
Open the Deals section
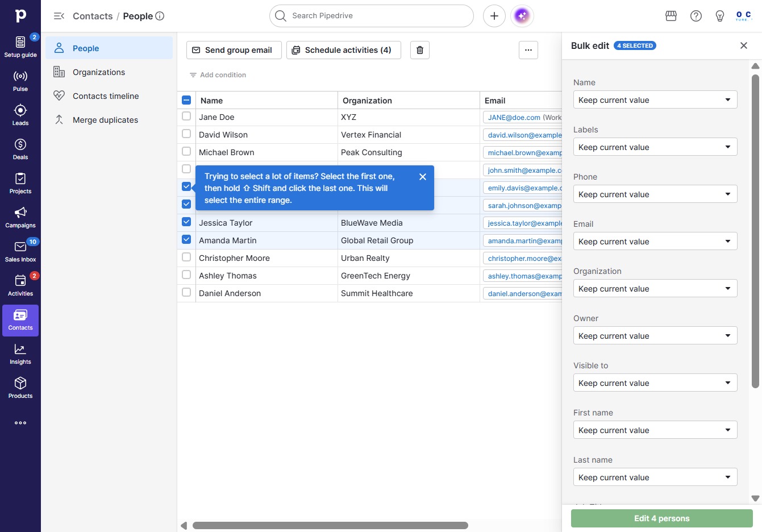coord(20,149)
